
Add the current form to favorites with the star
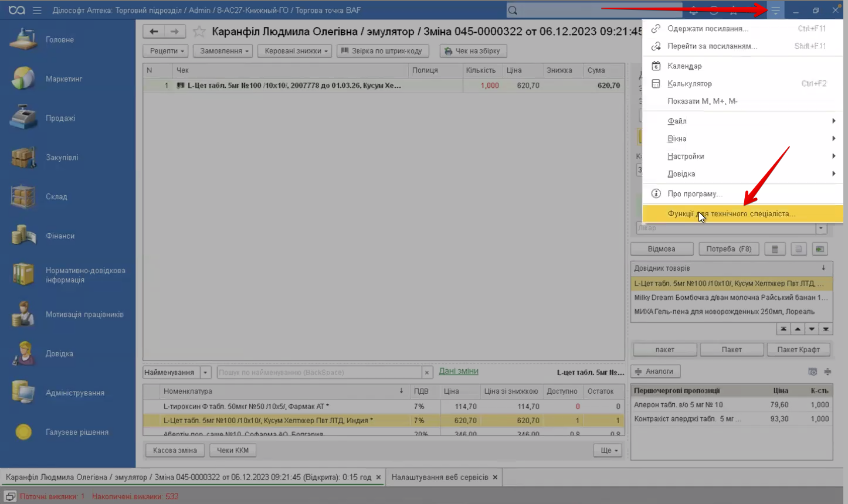199,32
